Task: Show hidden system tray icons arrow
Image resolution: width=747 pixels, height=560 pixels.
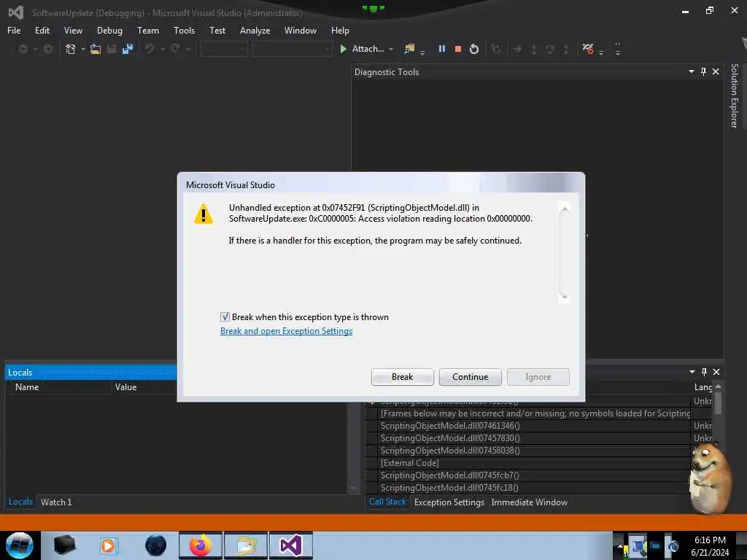Action: coord(620,545)
